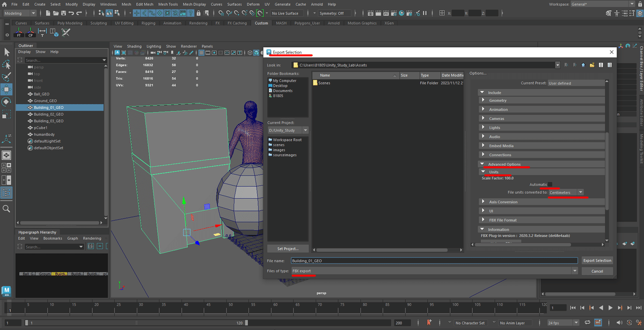
Task: Expand the Axis Conversion section
Action: pos(502,202)
